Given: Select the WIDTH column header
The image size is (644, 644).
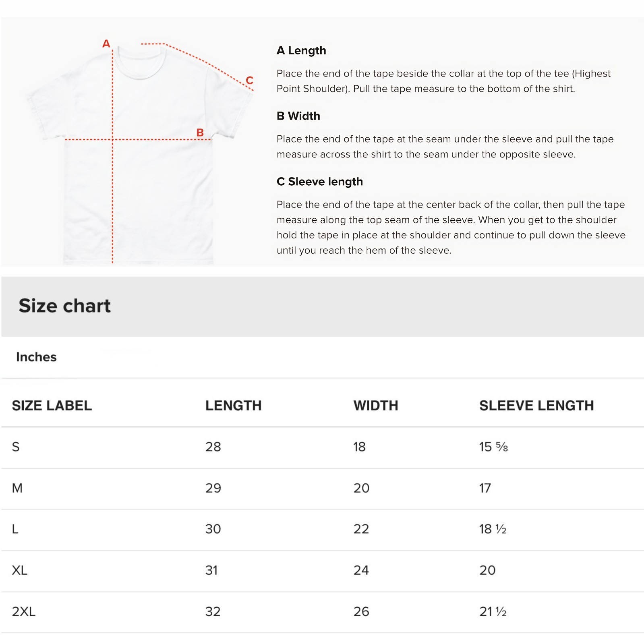Looking at the screenshot, I should 376,406.
